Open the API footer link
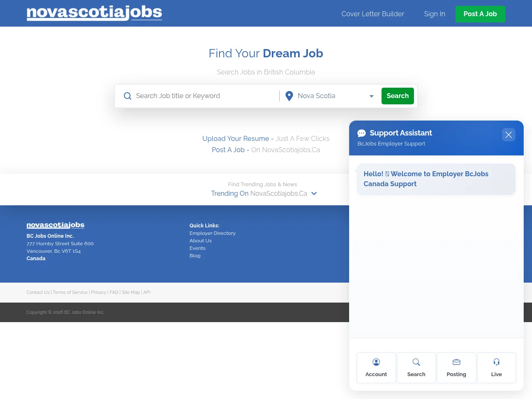 click(147, 292)
